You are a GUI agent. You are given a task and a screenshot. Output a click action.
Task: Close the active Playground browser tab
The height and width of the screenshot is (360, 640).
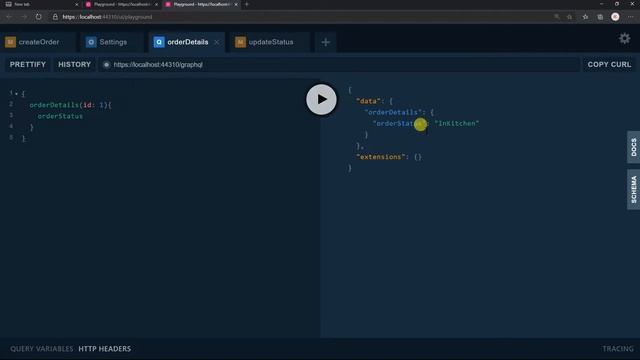[236, 4]
